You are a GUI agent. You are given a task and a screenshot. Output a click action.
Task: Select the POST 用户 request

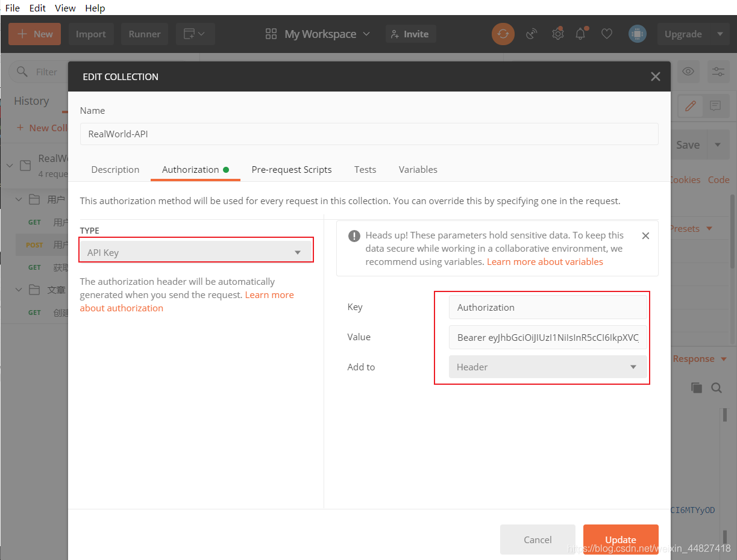pos(42,245)
